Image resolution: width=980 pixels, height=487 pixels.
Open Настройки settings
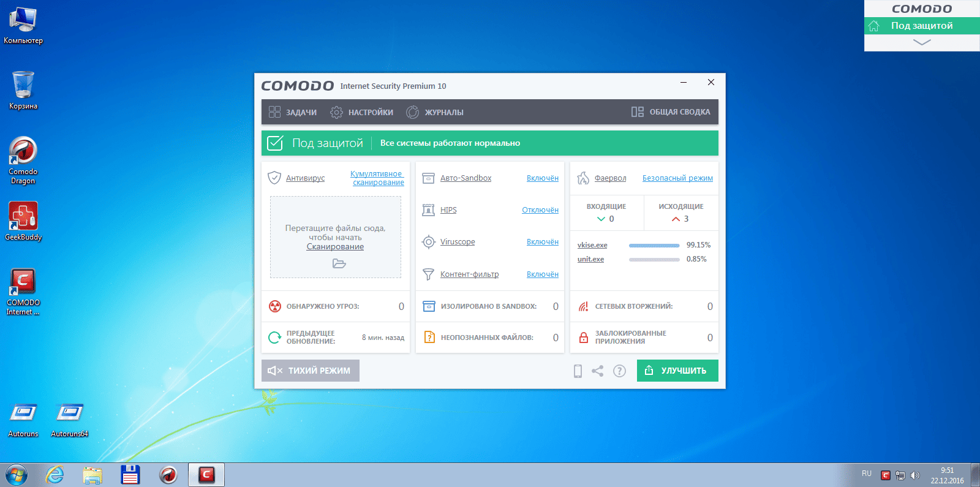361,112
